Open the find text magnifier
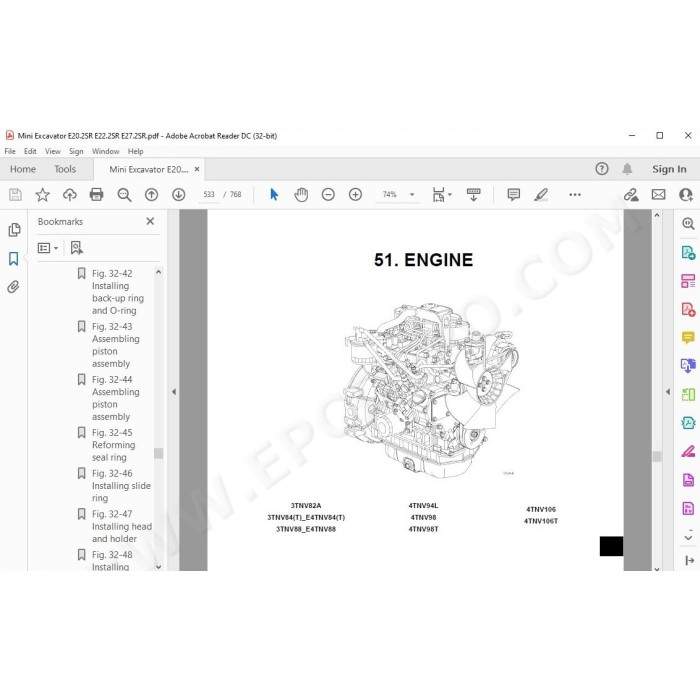The image size is (700, 700). point(124,195)
